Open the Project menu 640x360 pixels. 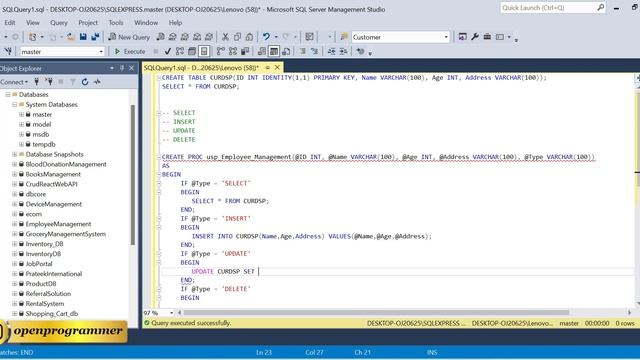pos(88,23)
